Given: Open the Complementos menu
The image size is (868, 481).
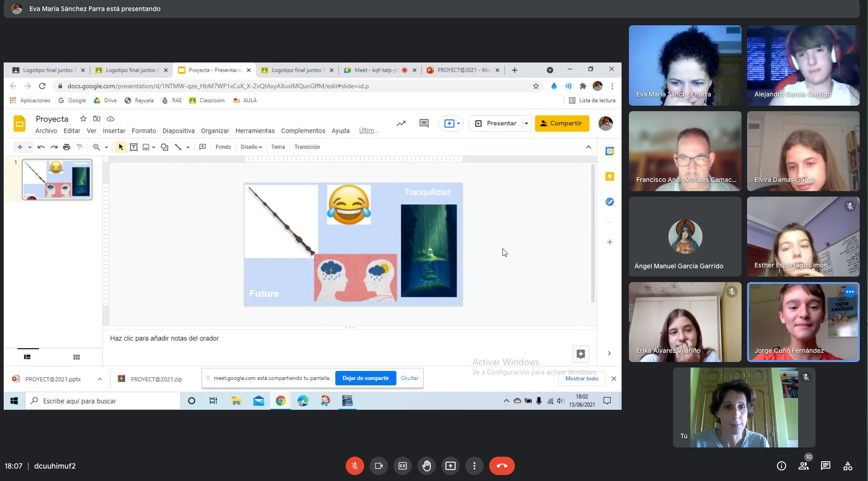Looking at the screenshot, I should 303,130.
